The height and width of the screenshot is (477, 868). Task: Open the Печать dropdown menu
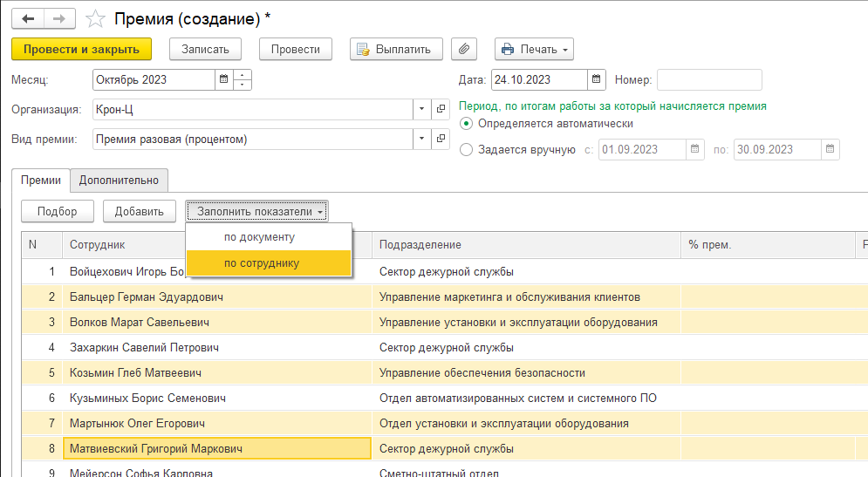[534, 49]
